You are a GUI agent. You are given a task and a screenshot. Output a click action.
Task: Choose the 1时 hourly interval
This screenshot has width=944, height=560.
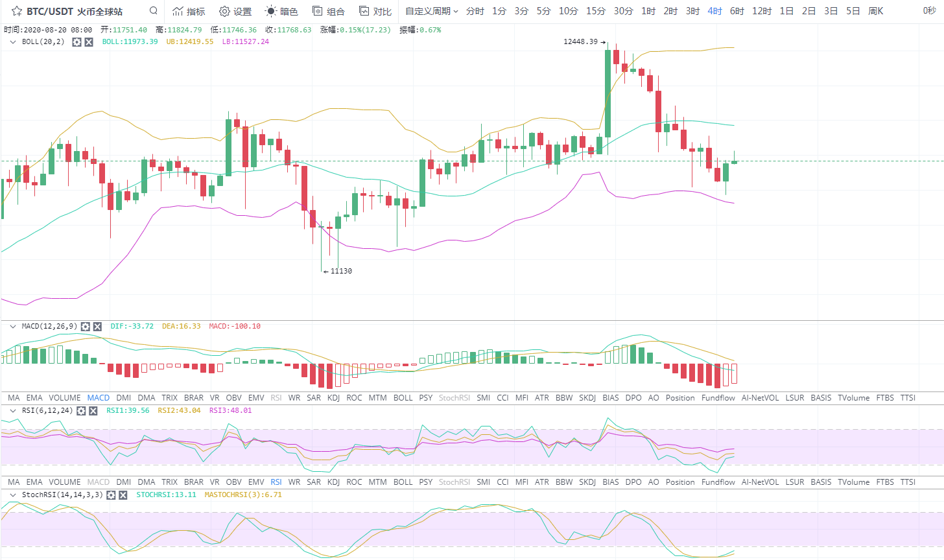point(648,11)
